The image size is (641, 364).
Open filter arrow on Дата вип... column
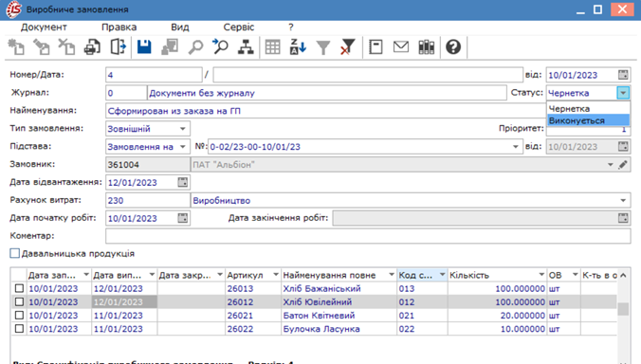pos(152,275)
